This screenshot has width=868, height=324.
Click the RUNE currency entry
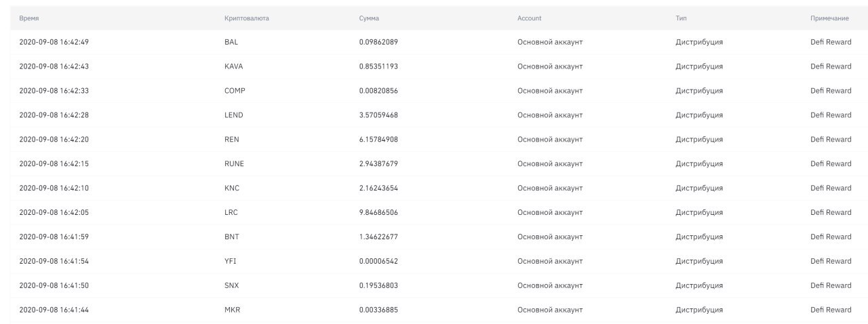click(x=234, y=164)
